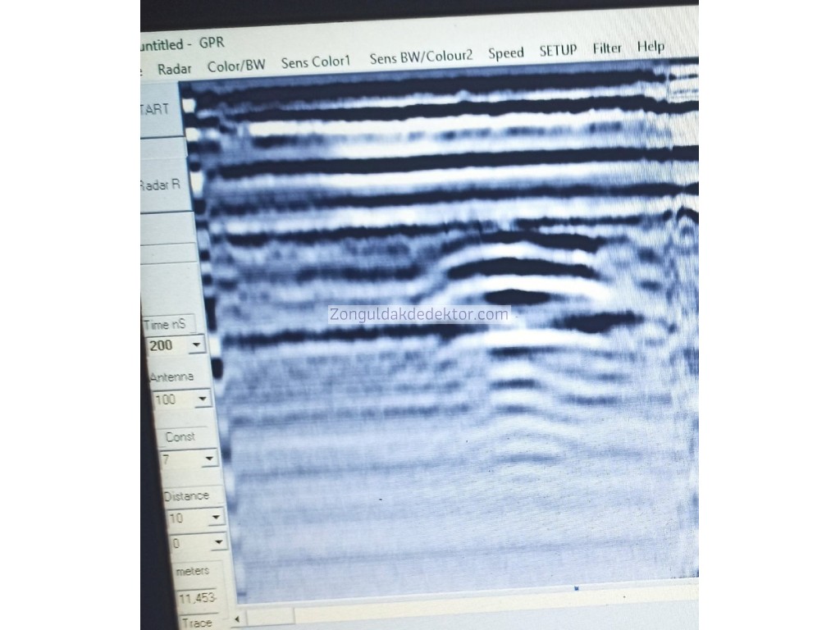
Task: Expand the dropdown showing 0 above meters
Action: (x=218, y=543)
